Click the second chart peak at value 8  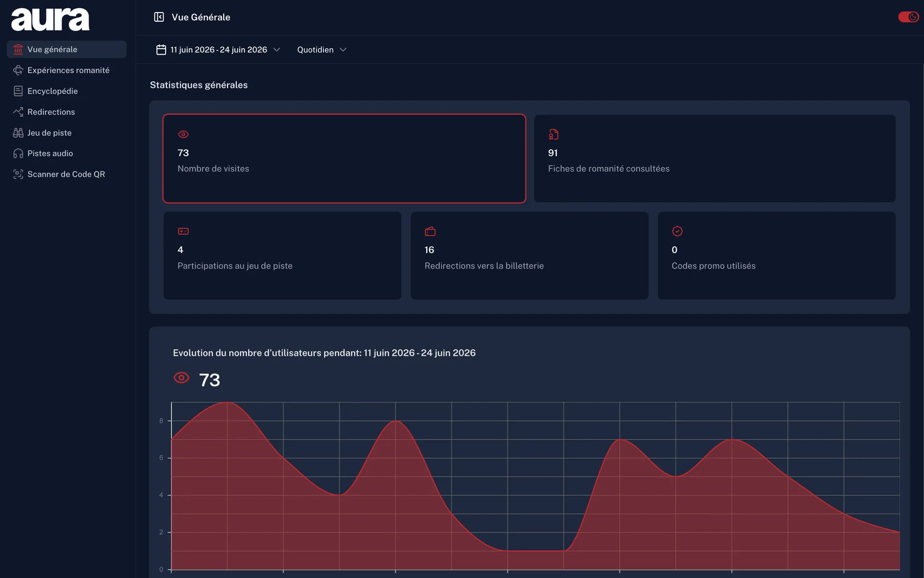tap(396, 421)
